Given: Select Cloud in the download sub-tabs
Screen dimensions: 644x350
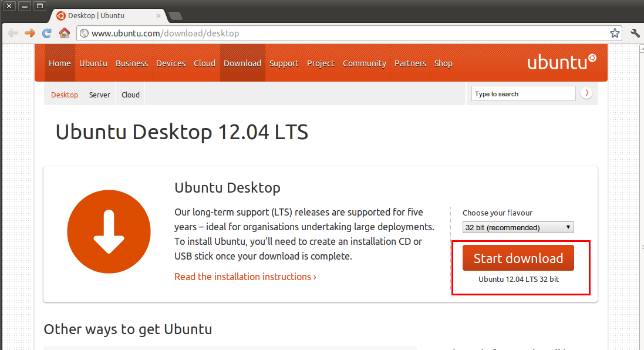Looking at the screenshot, I should pos(130,95).
